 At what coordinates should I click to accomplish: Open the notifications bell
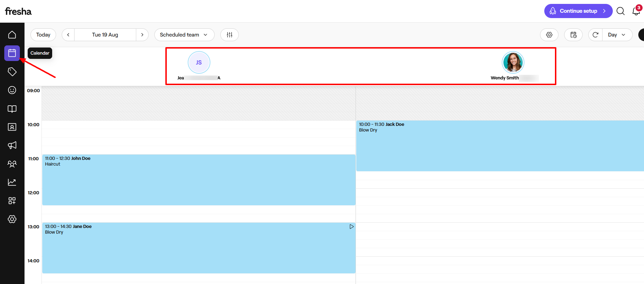pos(636,11)
